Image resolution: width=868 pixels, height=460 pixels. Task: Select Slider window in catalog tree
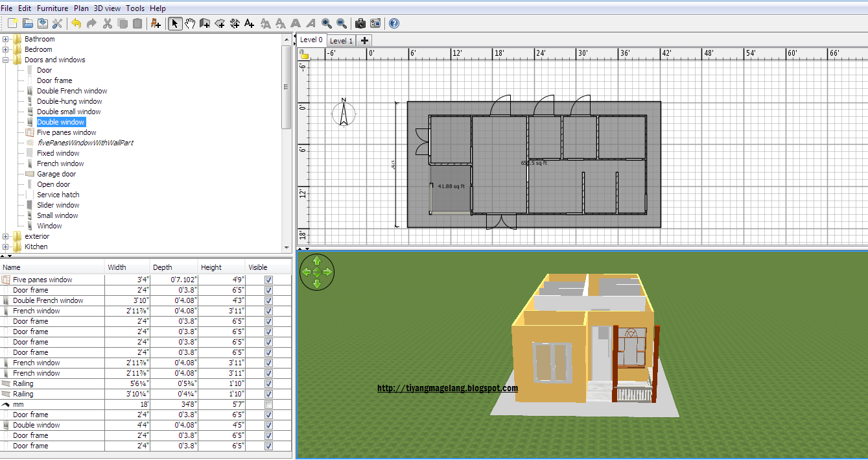click(58, 205)
